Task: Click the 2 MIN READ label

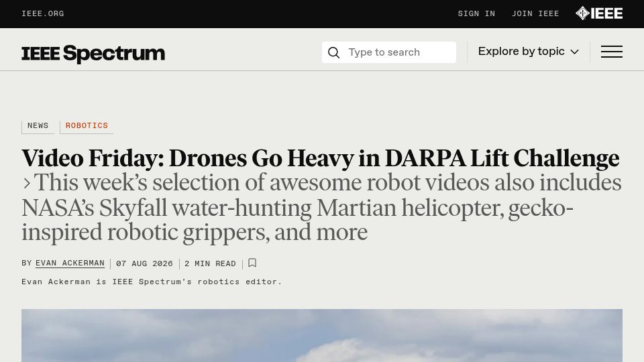Action: pos(210,264)
